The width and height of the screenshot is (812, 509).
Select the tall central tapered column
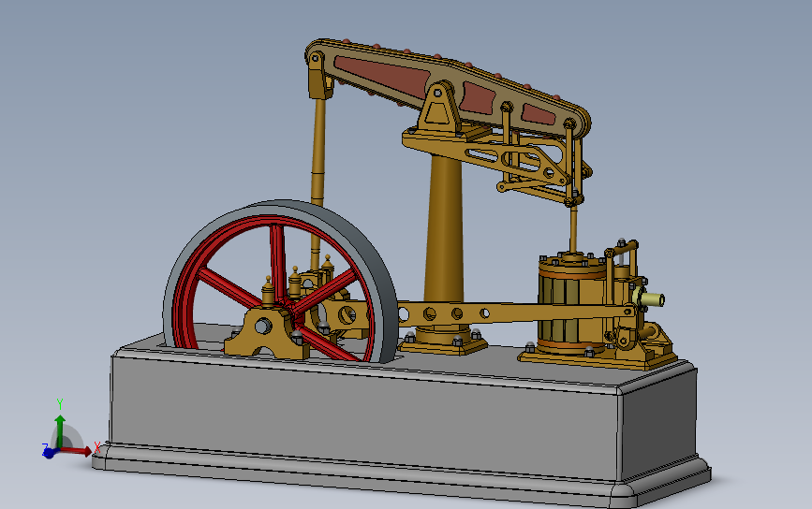(444, 227)
